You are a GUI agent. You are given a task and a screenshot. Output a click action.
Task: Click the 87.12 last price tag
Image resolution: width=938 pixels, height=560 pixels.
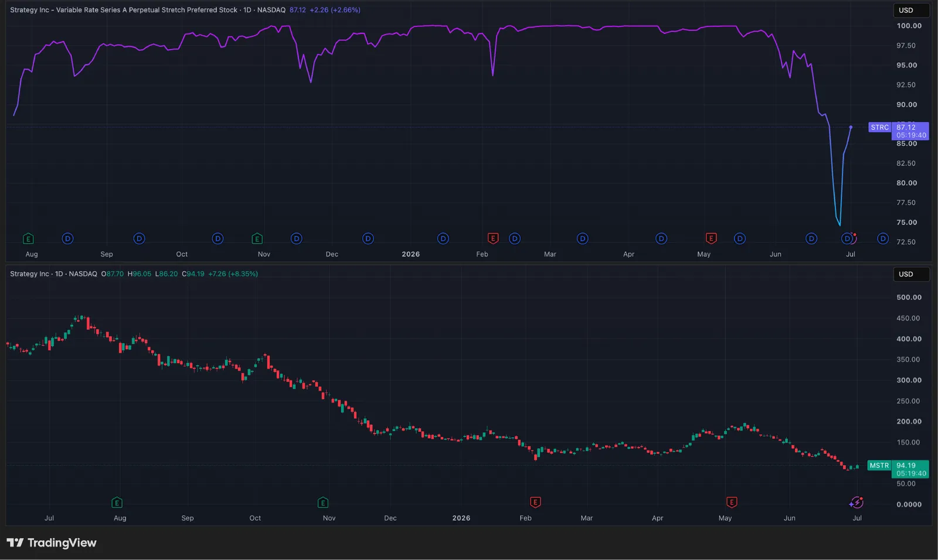click(910, 131)
